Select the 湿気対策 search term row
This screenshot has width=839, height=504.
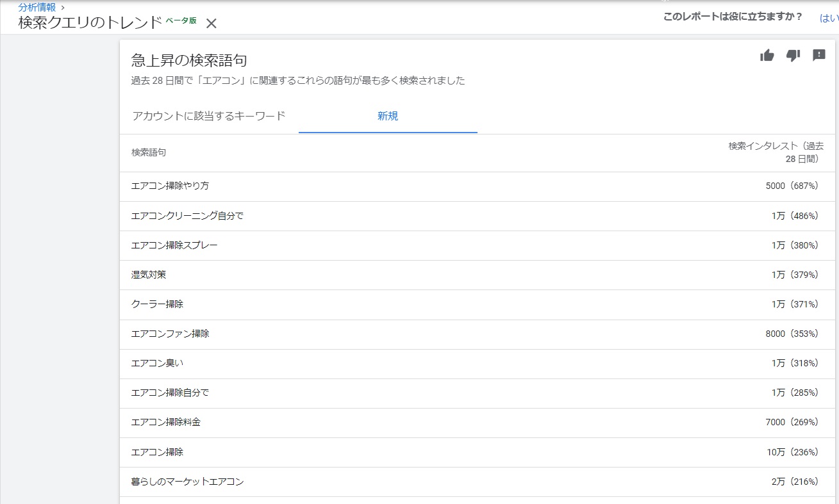148,274
